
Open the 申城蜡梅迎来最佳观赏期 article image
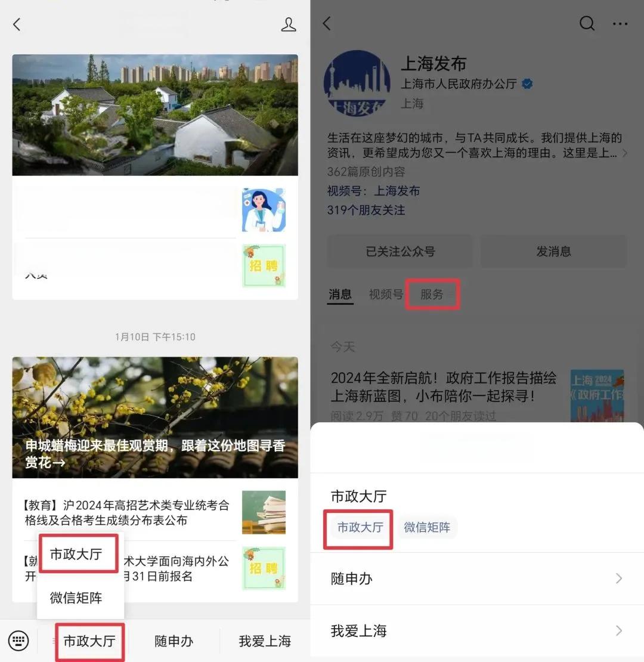click(x=155, y=417)
